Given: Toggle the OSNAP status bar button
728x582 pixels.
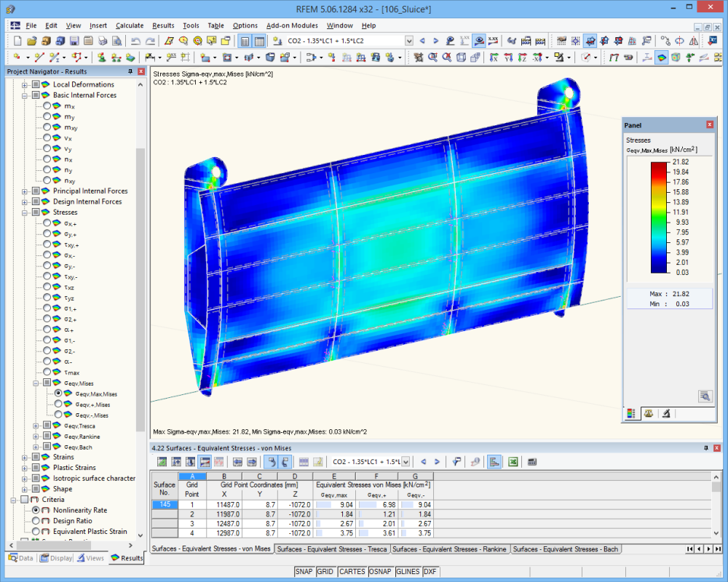Looking at the screenshot, I should [x=380, y=571].
